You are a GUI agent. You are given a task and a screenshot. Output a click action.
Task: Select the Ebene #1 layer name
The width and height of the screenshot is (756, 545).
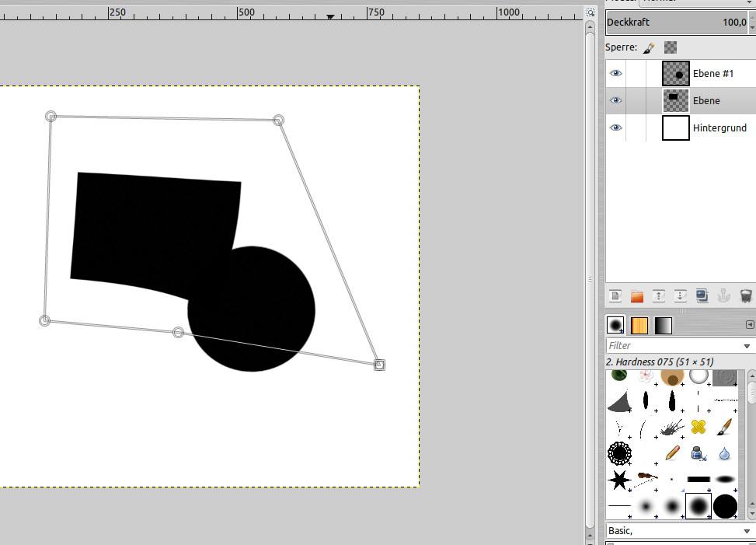coord(713,73)
